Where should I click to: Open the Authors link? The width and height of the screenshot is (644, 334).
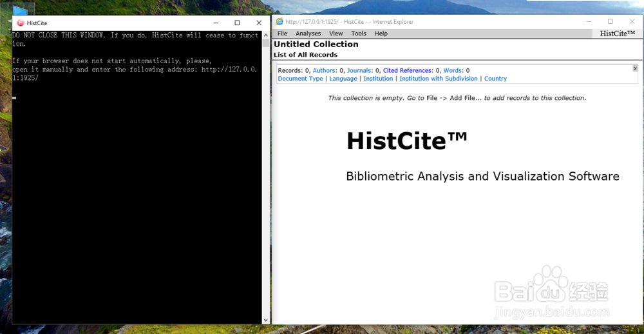pos(324,71)
